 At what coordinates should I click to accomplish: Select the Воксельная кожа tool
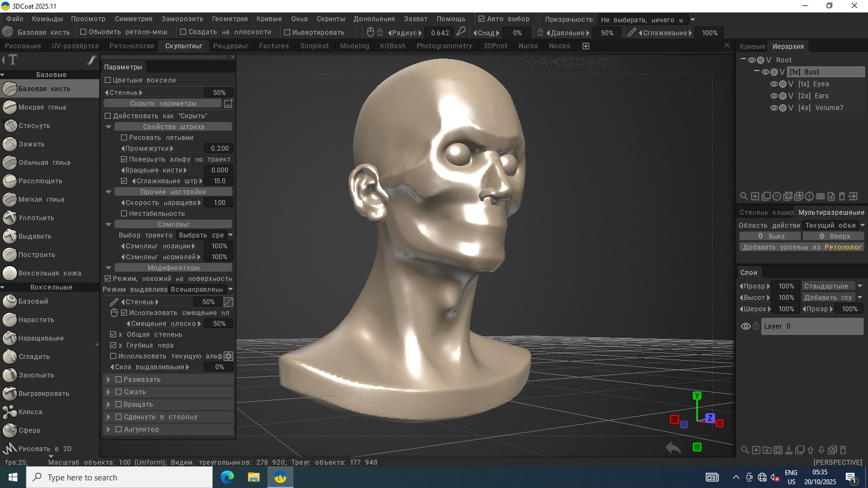tap(49, 273)
